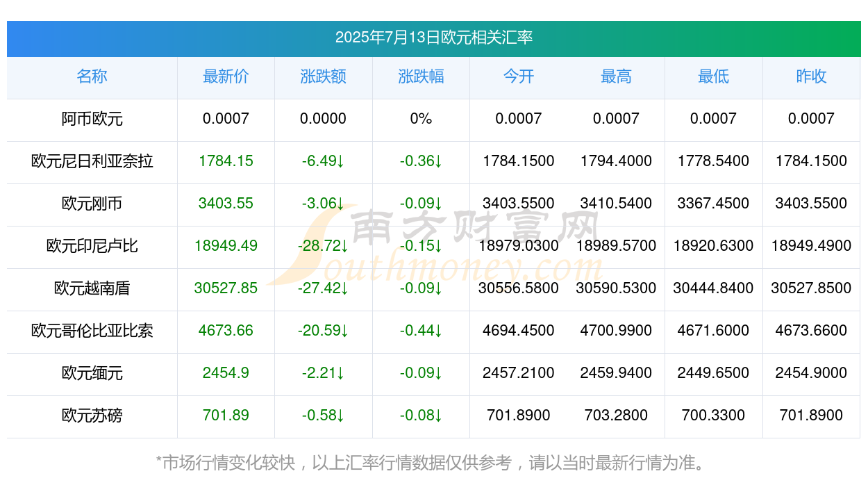Click the 昨收 column header
This screenshot has width=868, height=485.
(x=811, y=76)
